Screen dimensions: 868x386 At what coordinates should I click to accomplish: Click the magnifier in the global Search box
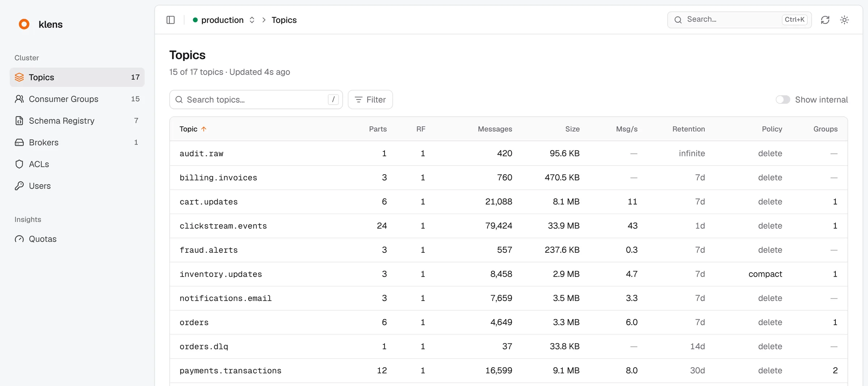tap(678, 20)
